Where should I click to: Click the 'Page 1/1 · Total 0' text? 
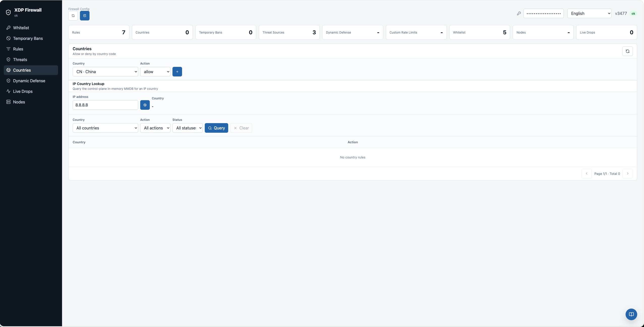coord(607,174)
